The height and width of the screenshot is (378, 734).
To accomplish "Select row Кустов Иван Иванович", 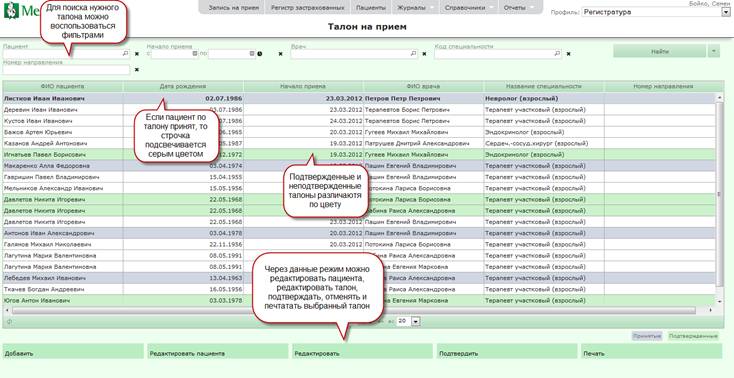I will pyautogui.click(x=359, y=121).
